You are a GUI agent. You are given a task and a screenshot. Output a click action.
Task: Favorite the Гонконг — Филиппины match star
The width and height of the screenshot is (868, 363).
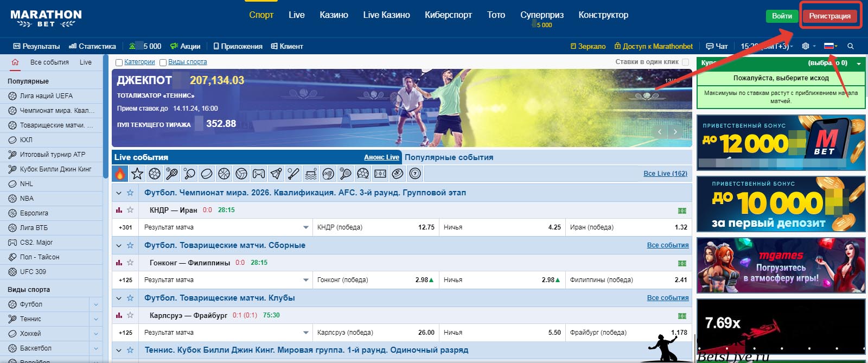coord(130,263)
